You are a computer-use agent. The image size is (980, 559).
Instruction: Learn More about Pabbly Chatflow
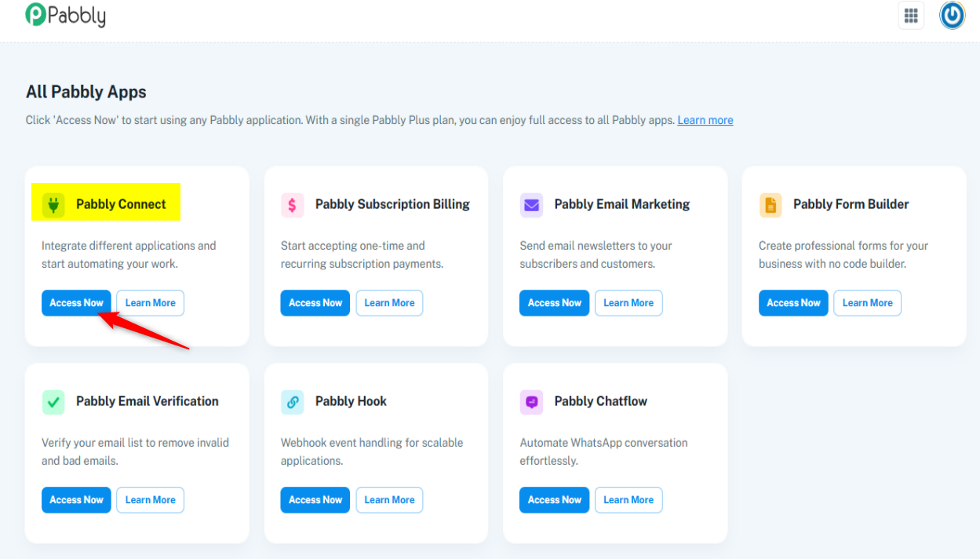(628, 500)
